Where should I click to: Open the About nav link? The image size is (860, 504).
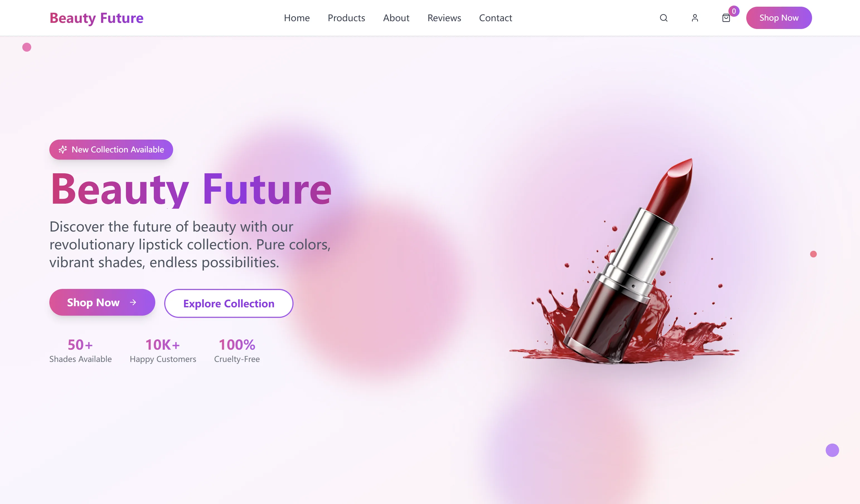click(396, 18)
